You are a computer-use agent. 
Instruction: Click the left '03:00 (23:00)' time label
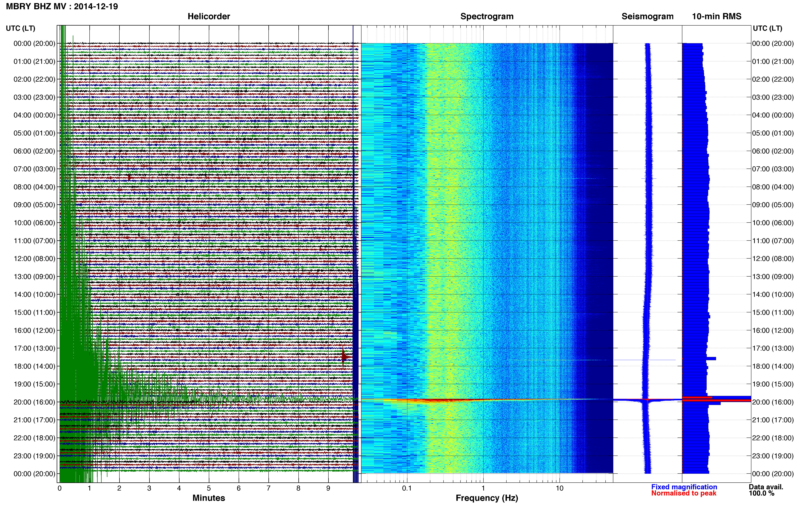(x=34, y=97)
